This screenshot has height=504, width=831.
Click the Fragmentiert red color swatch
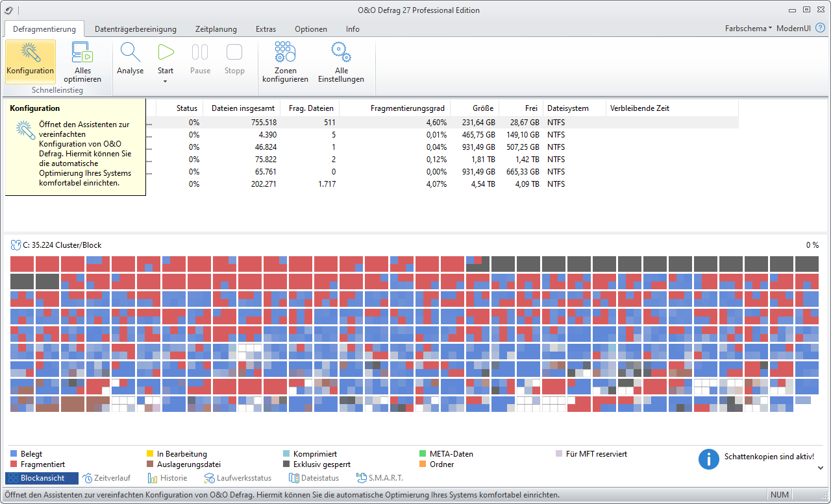(x=14, y=464)
